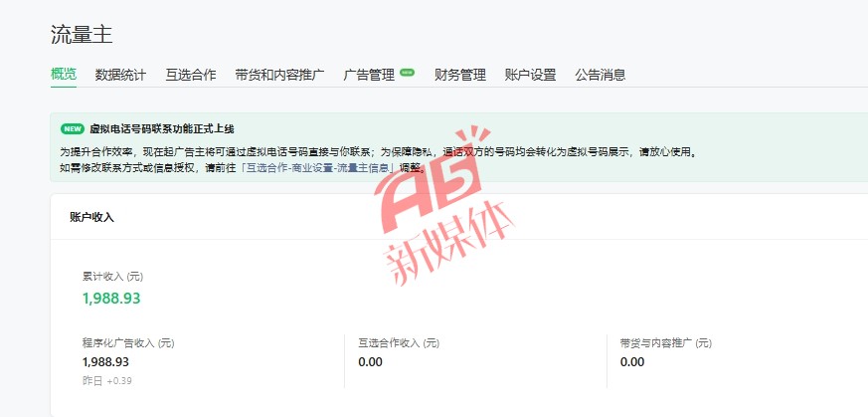Click the 带货与内容推广 (元) label
The image size is (868, 417).
(666, 343)
